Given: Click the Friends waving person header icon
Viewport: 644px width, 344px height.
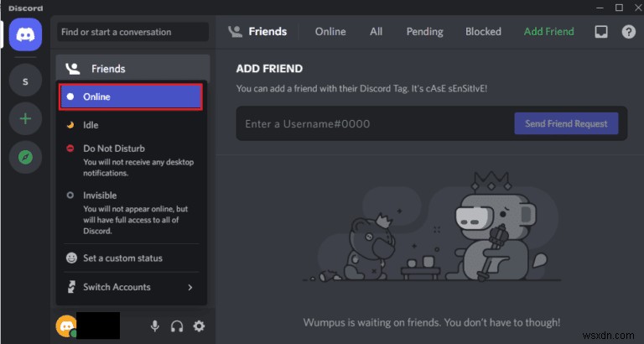Looking at the screenshot, I should click(x=236, y=32).
